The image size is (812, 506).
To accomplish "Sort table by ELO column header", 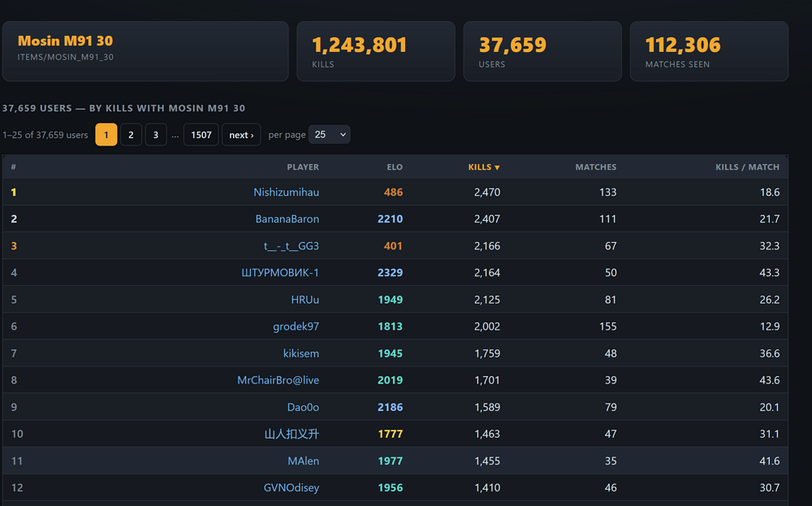I will click(x=395, y=167).
